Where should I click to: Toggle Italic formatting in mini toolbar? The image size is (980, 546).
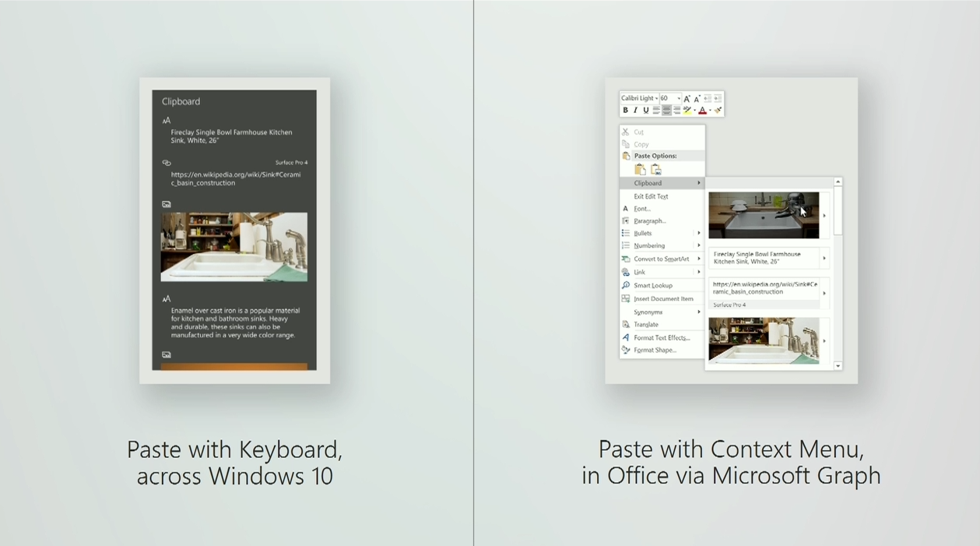[x=635, y=111]
